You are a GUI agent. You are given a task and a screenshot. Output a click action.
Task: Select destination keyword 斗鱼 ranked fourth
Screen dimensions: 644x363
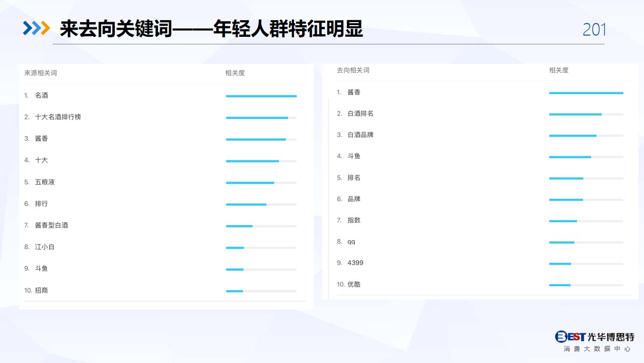pos(354,156)
